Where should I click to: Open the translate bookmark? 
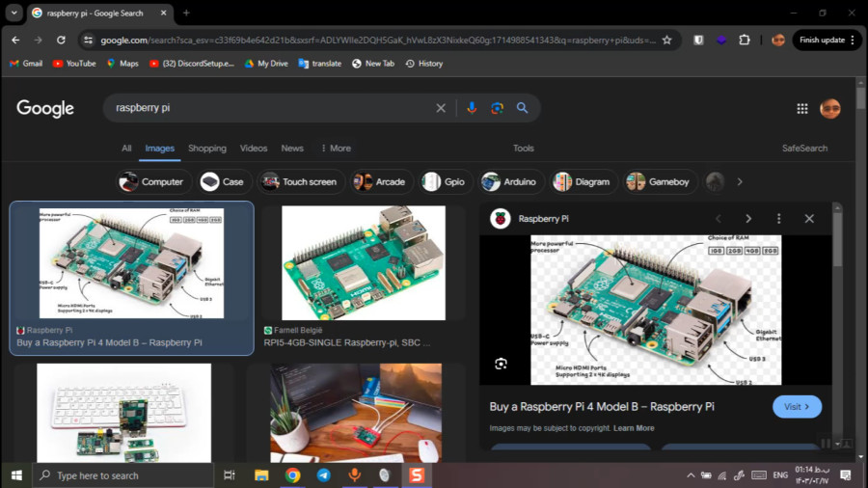[x=320, y=64]
